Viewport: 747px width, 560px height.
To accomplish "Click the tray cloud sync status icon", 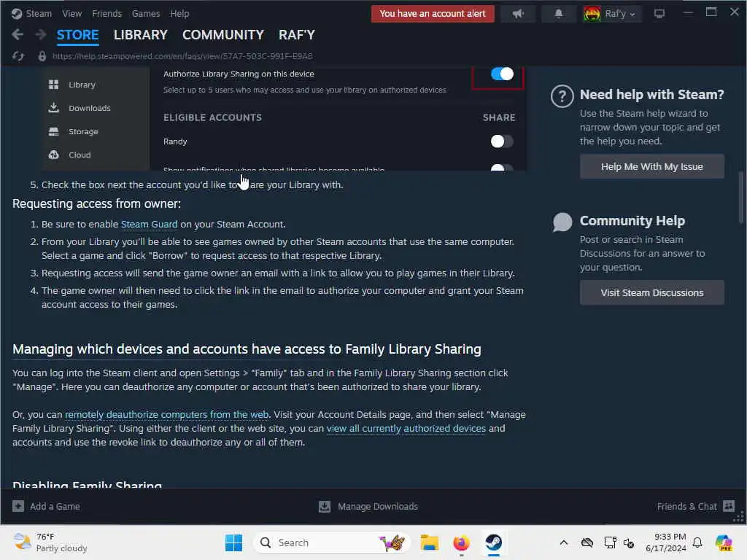I will pyautogui.click(x=587, y=542).
